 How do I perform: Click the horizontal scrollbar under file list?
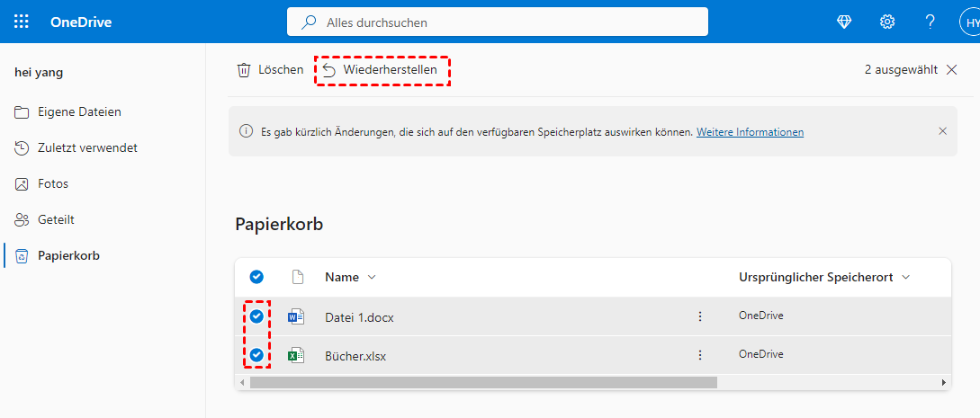click(483, 382)
